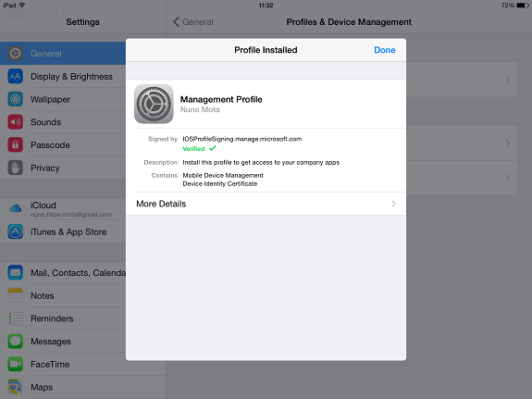532x399 pixels.
Task: Open the More Details row
Action: coord(266,204)
